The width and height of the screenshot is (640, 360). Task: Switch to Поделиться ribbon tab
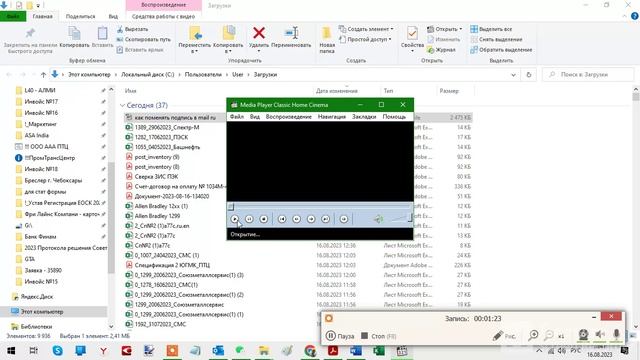pyautogui.click(x=80, y=17)
